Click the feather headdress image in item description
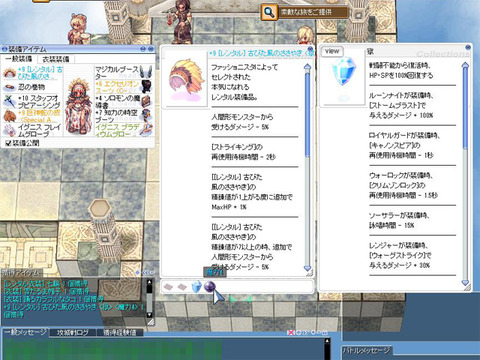The image size is (480, 360). [185, 79]
